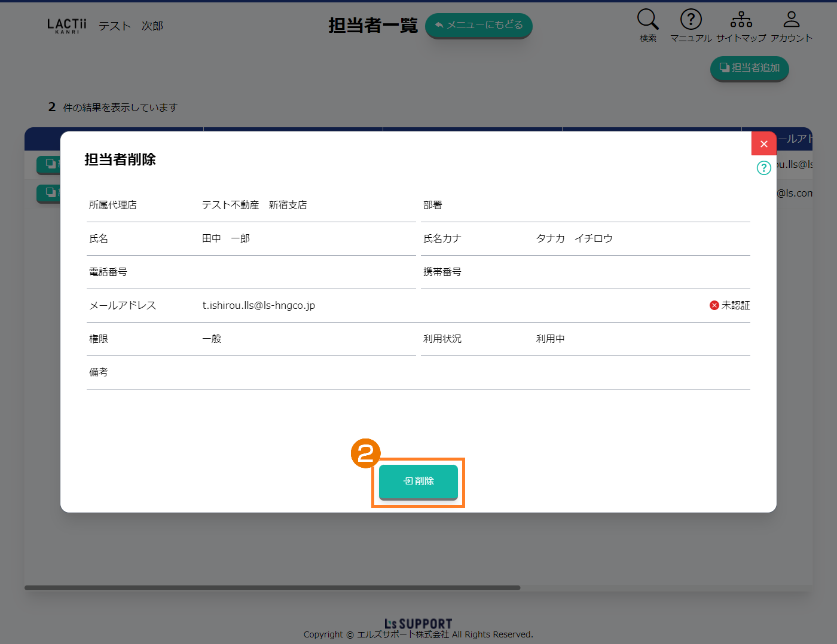Click the user name テスト 次郎

click(130, 26)
